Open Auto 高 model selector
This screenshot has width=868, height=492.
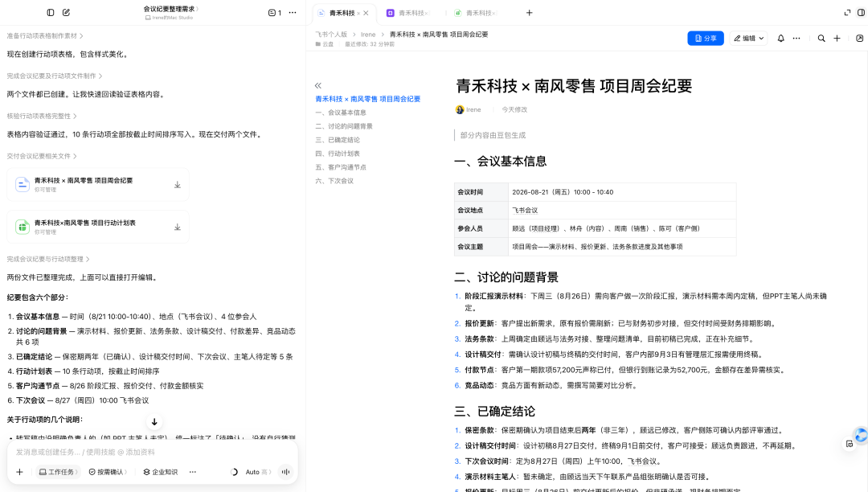coord(259,472)
